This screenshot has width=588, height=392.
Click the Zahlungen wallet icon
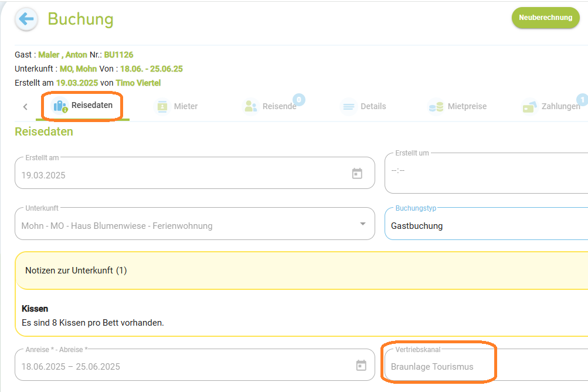pyautogui.click(x=529, y=107)
